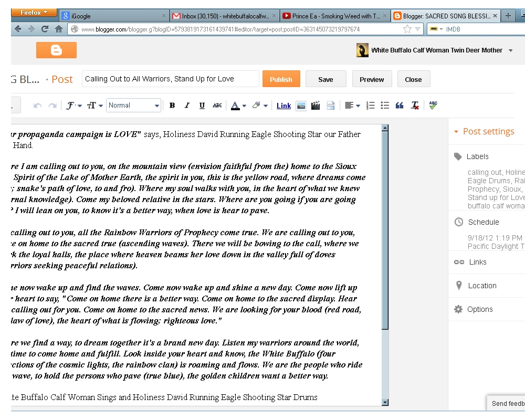
Task: Open the Location setting
Action: coord(482,286)
